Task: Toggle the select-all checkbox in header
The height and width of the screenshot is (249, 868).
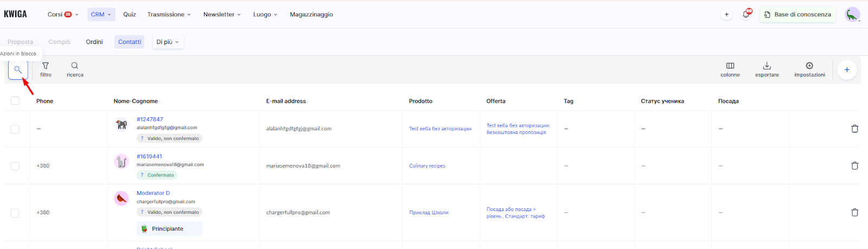Action: [15, 101]
